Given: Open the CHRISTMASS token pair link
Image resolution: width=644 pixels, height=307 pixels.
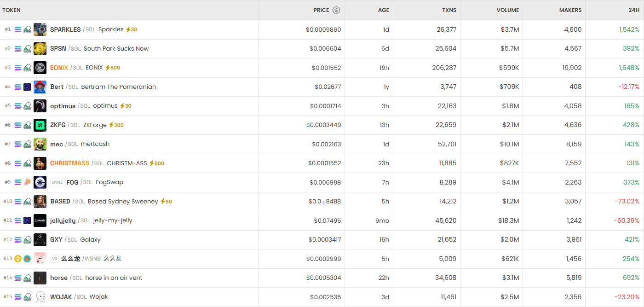Looking at the screenshot, I should pyautogui.click(x=69, y=163).
